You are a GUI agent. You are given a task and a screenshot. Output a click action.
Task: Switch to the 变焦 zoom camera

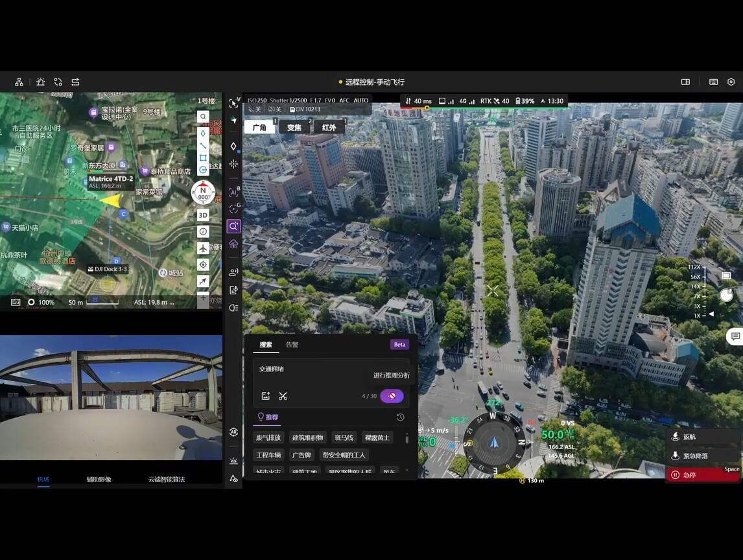(294, 128)
